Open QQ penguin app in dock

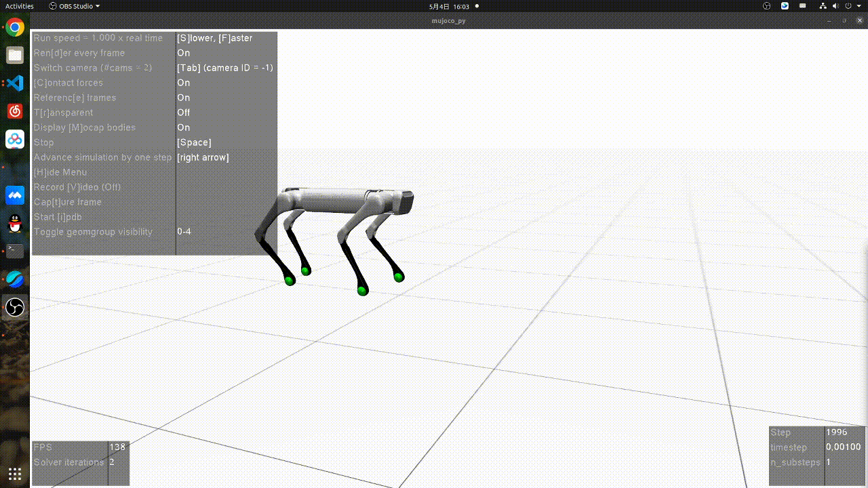pos(15,223)
